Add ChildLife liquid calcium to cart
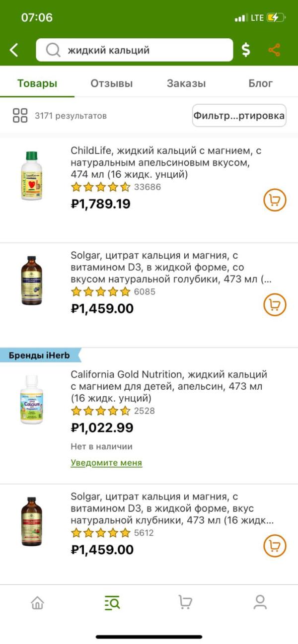The width and height of the screenshot is (298, 644). (x=275, y=200)
